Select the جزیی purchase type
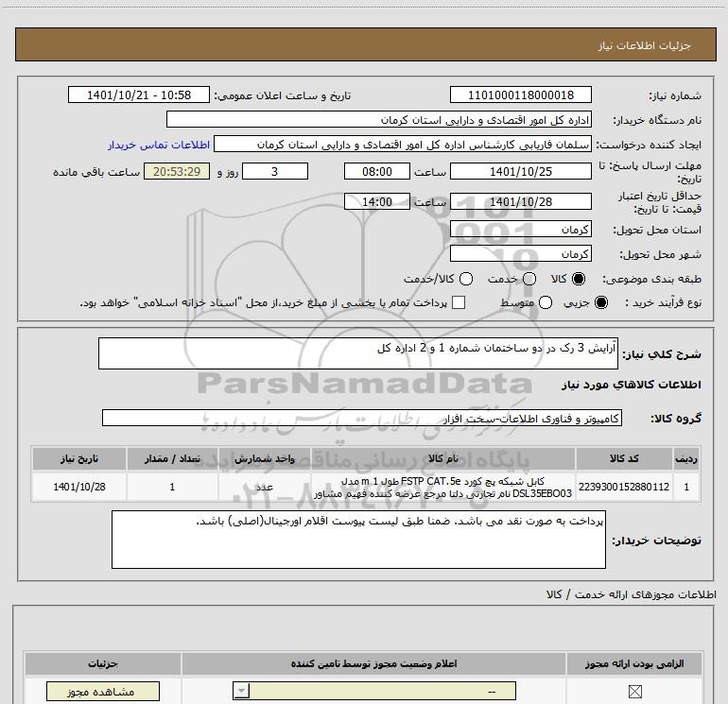This screenshot has width=728, height=704. coord(601,302)
